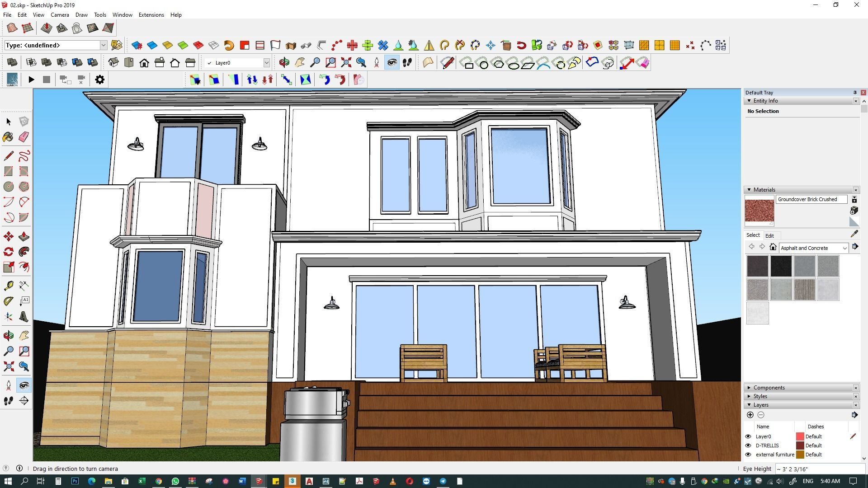868x488 pixels.
Task: Select the first dark asphalt material thumbnail
Action: pyautogui.click(x=757, y=266)
